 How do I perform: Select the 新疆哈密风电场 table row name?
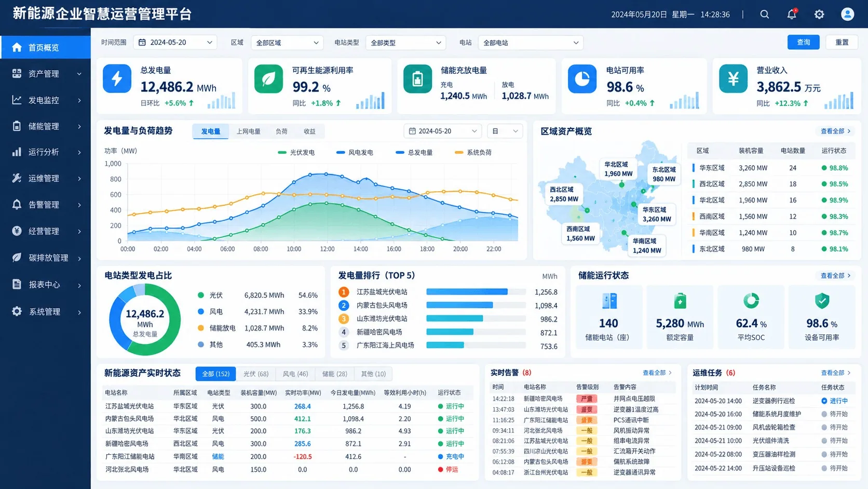point(127,444)
